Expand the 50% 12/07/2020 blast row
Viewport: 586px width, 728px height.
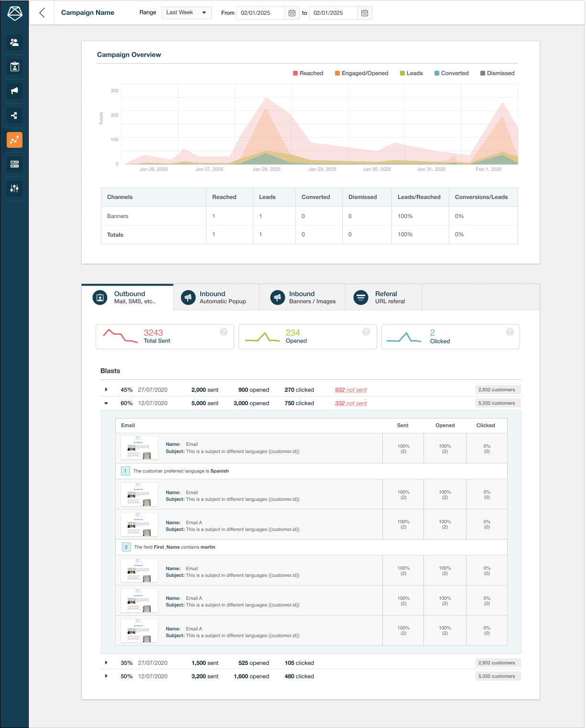[106, 676]
